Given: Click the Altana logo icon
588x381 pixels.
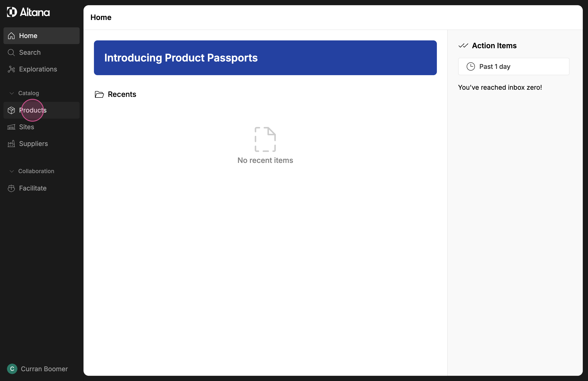Looking at the screenshot, I should pyautogui.click(x=12, y=12).
